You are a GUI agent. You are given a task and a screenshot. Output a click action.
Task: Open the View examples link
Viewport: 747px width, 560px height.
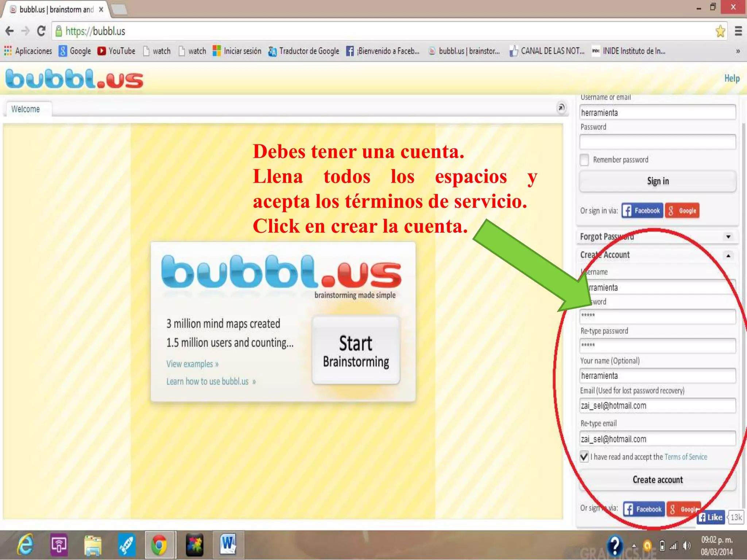click(192, 364)
